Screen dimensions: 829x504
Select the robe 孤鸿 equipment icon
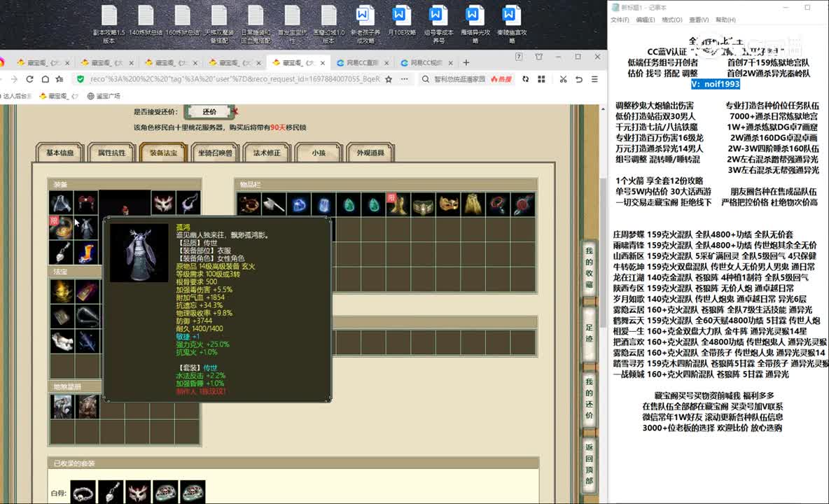click(x=86, y=227)
